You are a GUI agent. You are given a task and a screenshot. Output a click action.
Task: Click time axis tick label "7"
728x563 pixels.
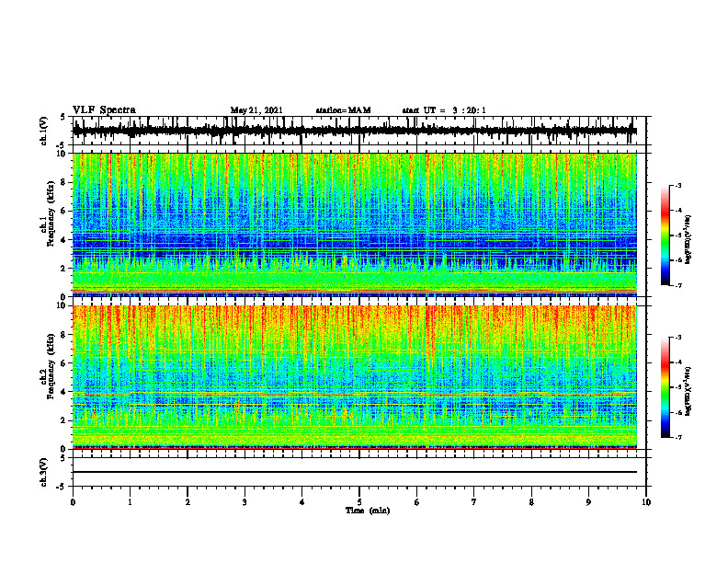(x=474, y=502)
